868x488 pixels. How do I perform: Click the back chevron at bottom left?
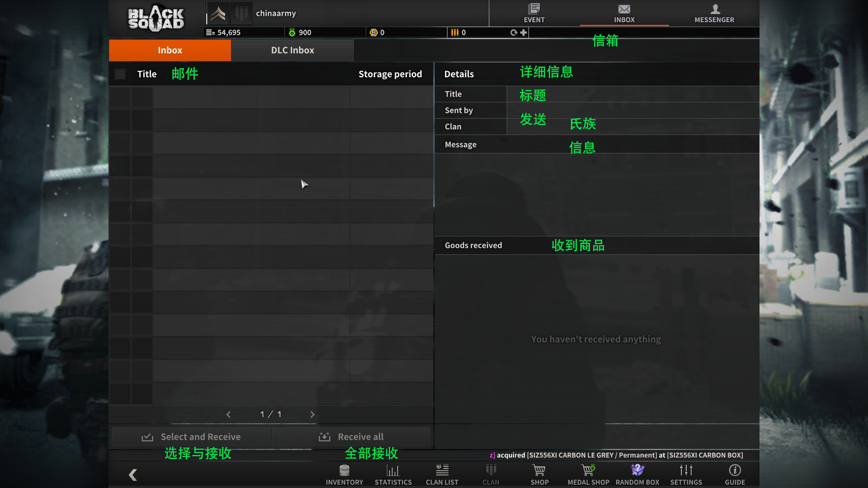132,475
